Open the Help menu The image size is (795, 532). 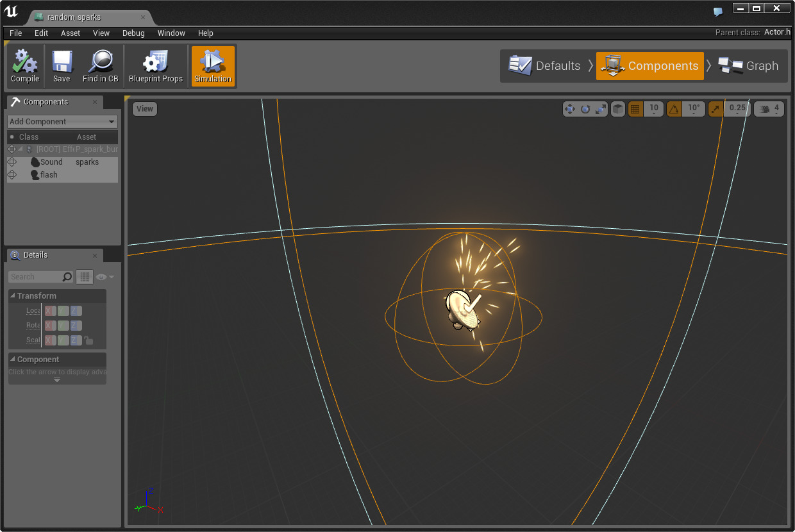click(x=205, y=33)
